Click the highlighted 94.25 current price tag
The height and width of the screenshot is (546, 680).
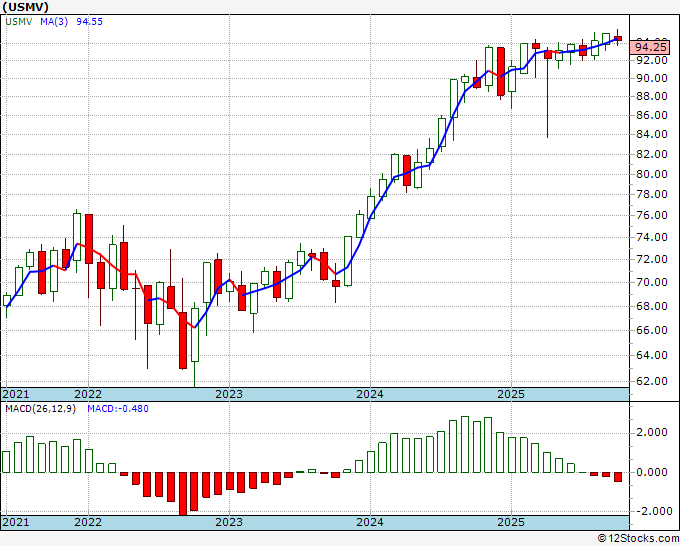click(x=650, y=47)
